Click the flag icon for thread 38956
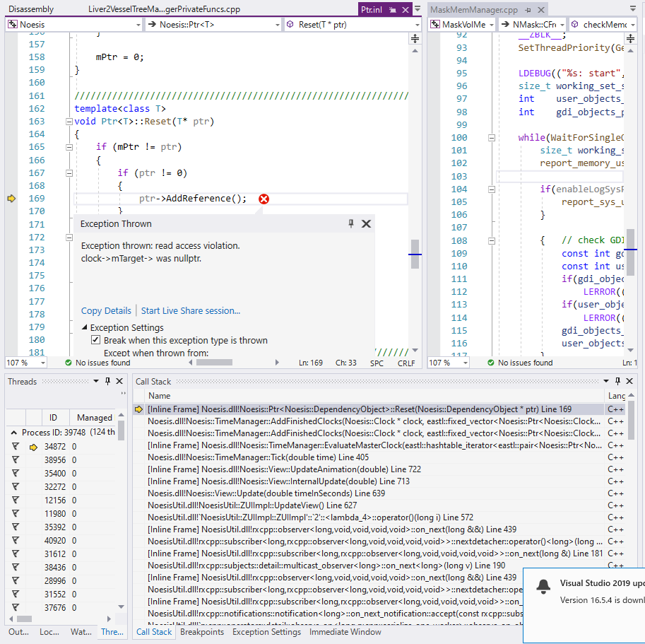The height and width of the screenshot is (644, 645). [16, 459]
